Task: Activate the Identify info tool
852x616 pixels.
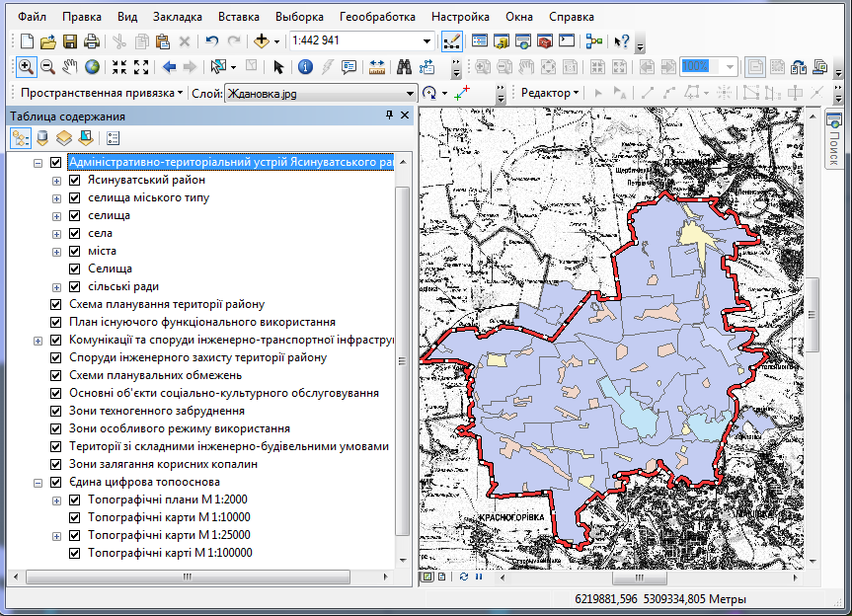Action: pyautogui.click(x=305, y=67)
